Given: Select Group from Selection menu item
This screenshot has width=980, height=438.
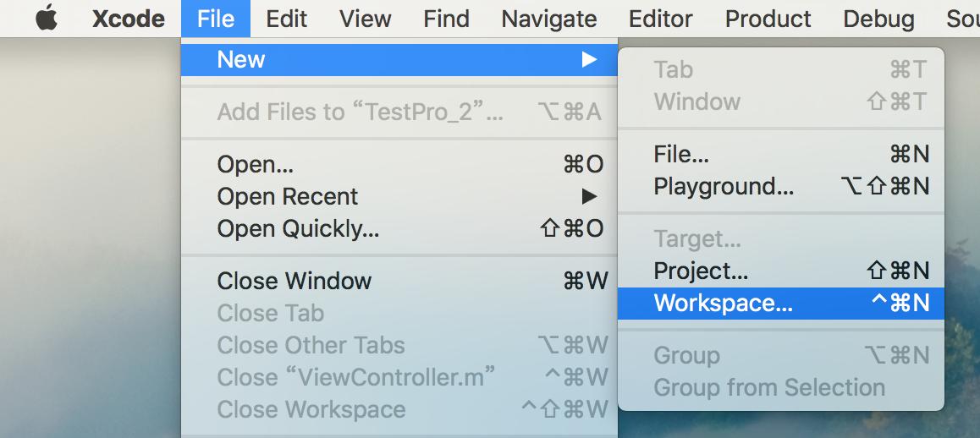Looking at the screenshot, I should click(x=780, y=388).
